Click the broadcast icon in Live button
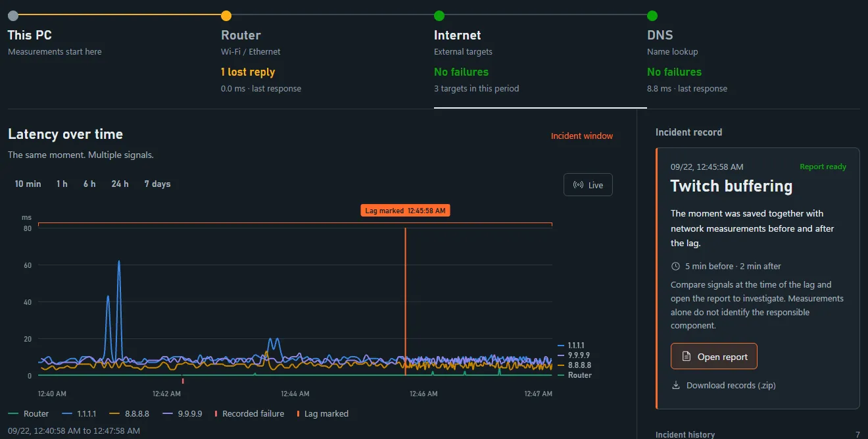The width and height of the screenshot is (868, 439). (579, 185)
